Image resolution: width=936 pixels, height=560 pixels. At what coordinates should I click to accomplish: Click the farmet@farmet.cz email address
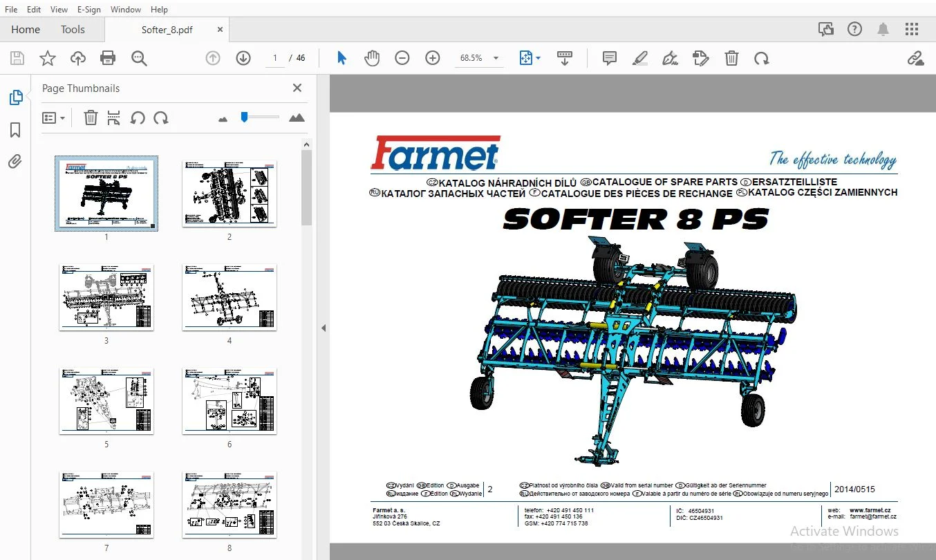tap(873, 516)
